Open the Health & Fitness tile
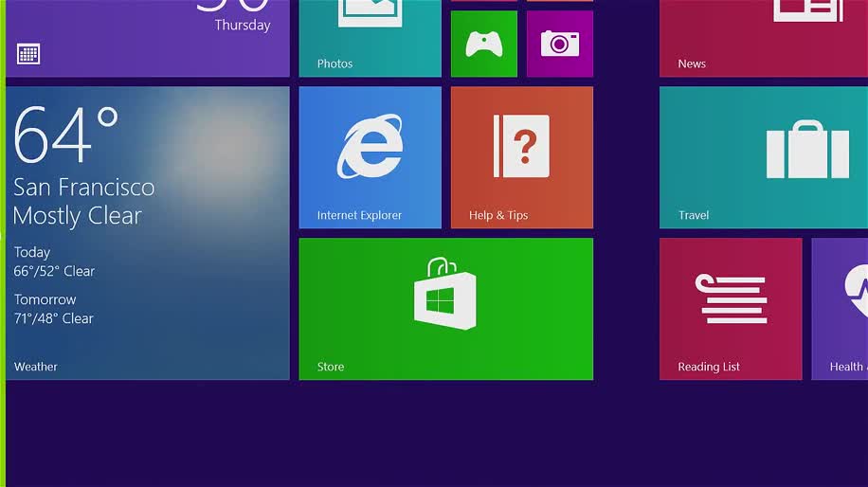Screen dimensions: 868x487 click(840, 309)
